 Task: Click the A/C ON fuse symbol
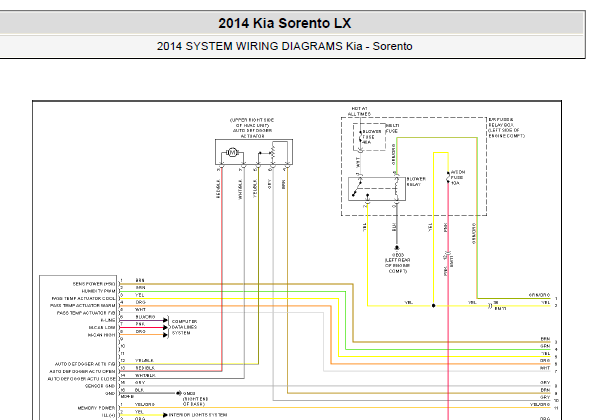(448, 177)
